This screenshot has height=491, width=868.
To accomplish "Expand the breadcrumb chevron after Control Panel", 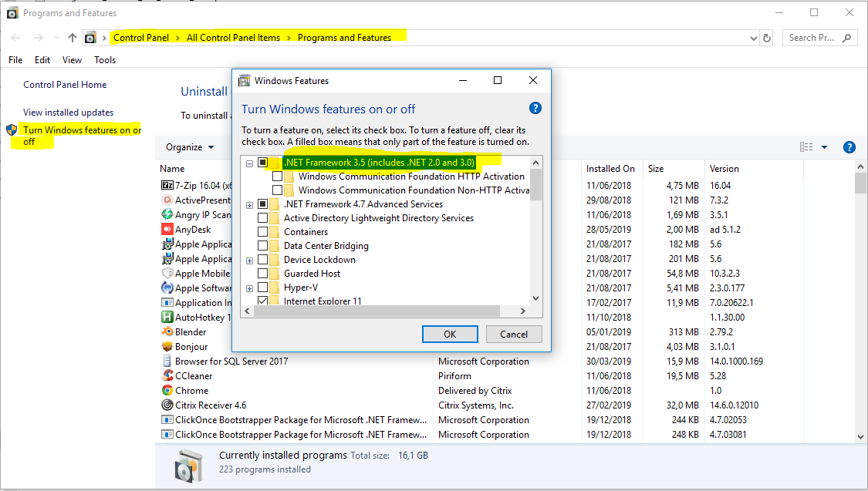I will pyautogui.click(x=177, y=38).
